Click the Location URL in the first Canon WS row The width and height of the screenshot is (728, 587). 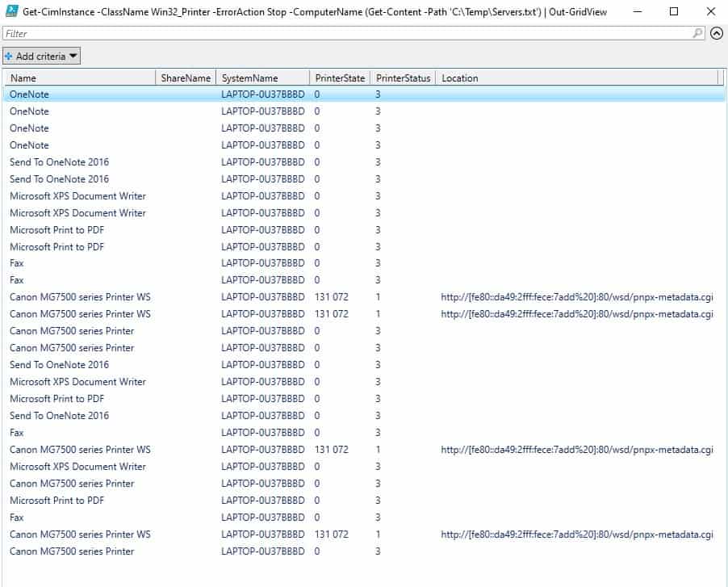tap(576, 297)
